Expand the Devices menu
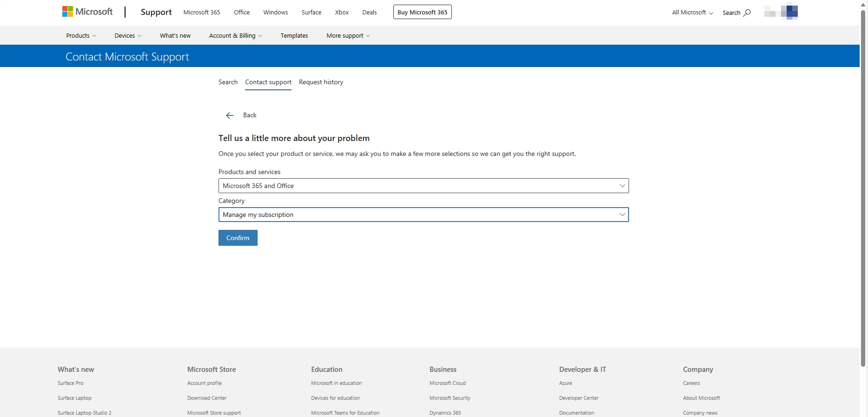This screenshot has height=417, width=868. click(128, 35)
